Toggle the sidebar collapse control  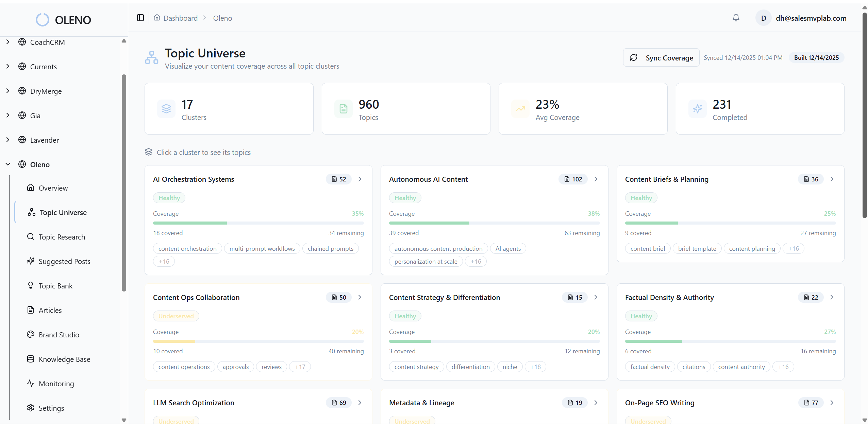140,18
